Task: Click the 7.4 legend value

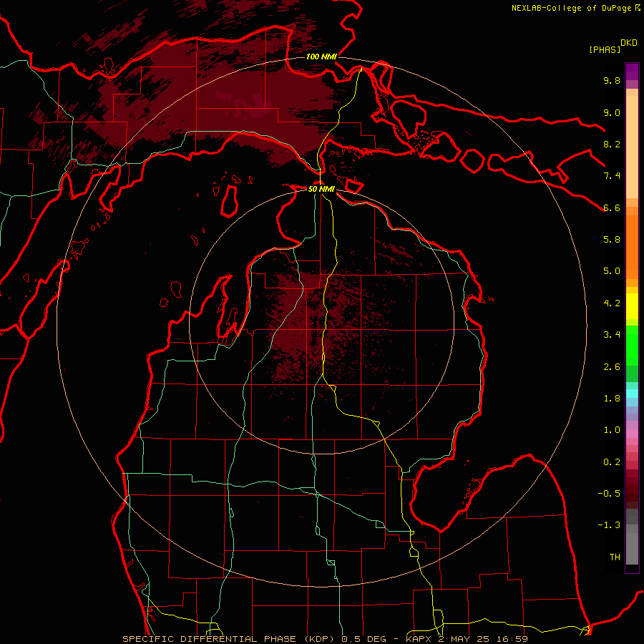Action: pos(612,176)
